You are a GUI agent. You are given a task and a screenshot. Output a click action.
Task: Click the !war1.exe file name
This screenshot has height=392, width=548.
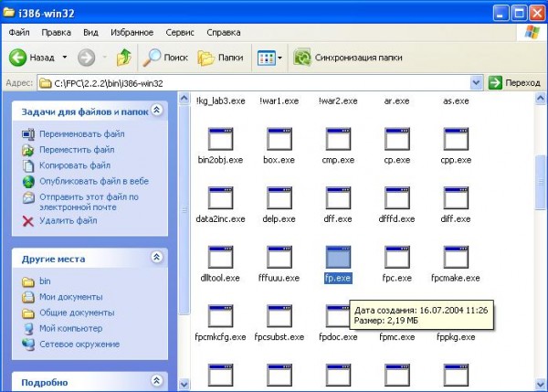click(279, 101)
